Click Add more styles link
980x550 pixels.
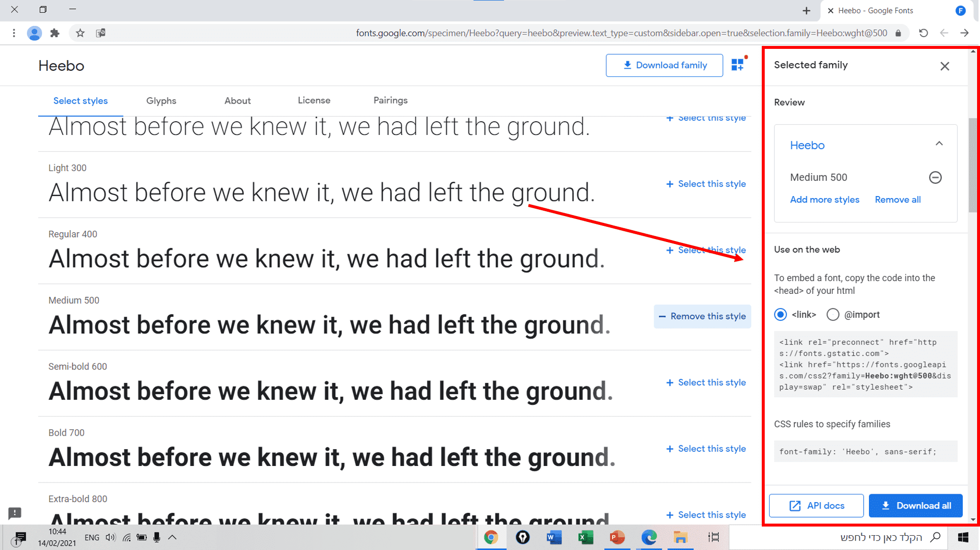point(824,199)
